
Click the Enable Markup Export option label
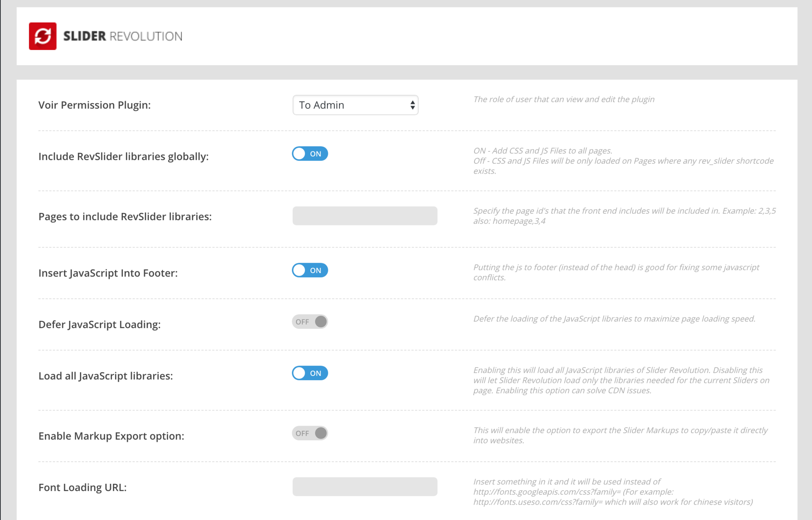click(x=111, y=436)
